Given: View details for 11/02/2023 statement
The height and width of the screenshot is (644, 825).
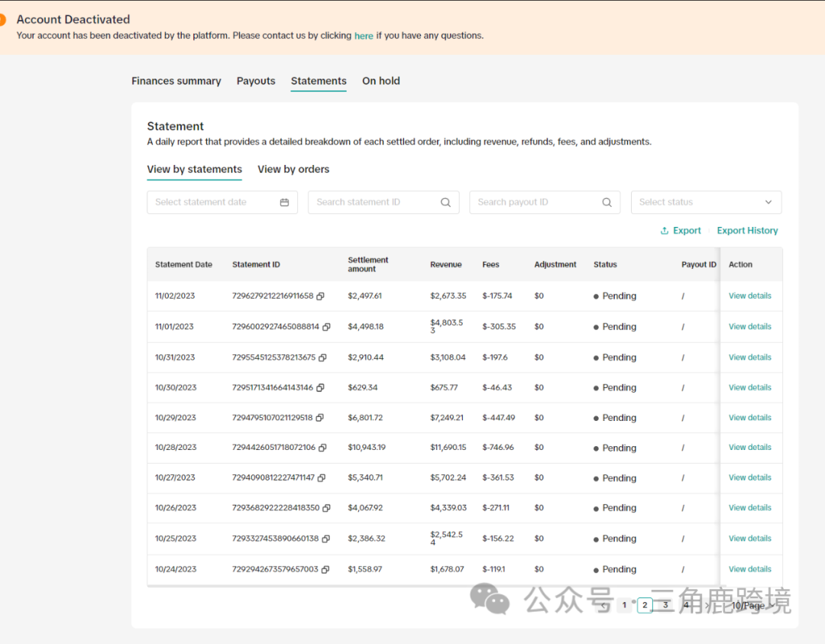Looking at the screenshot, I should [750, 296].
